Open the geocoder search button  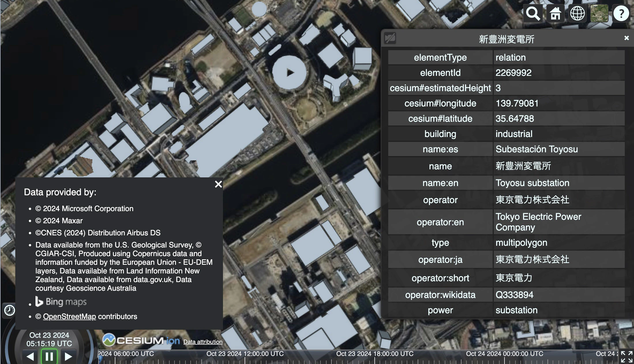coord(533,13)
